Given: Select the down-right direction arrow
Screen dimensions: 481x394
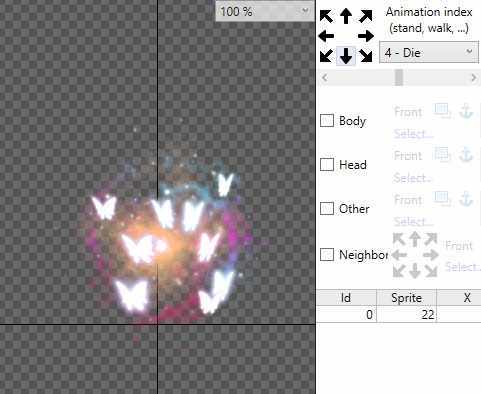Looking at the screenshot, I should click(366, 56).
